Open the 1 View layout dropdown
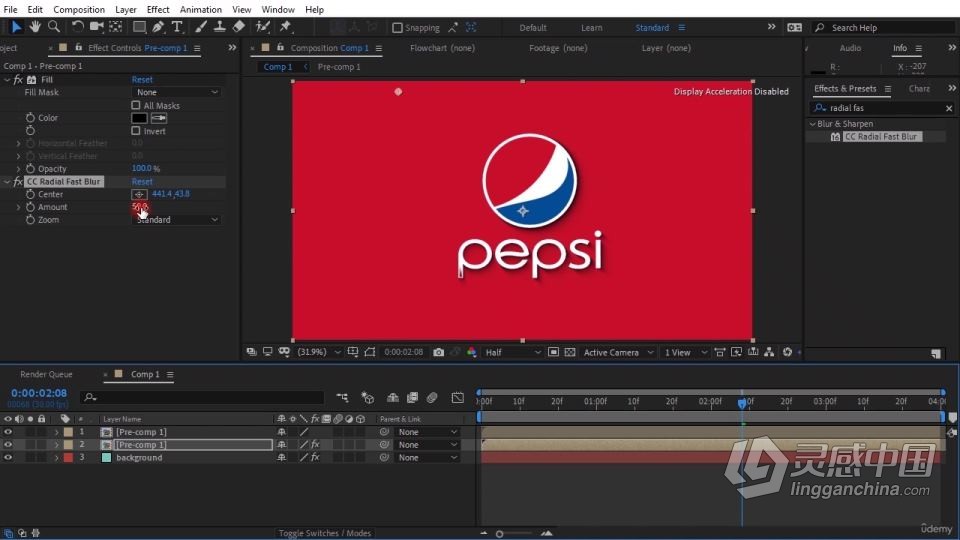The height and width of the screenshot is (540, 960). pyautogui.click(x=686, y=352)
